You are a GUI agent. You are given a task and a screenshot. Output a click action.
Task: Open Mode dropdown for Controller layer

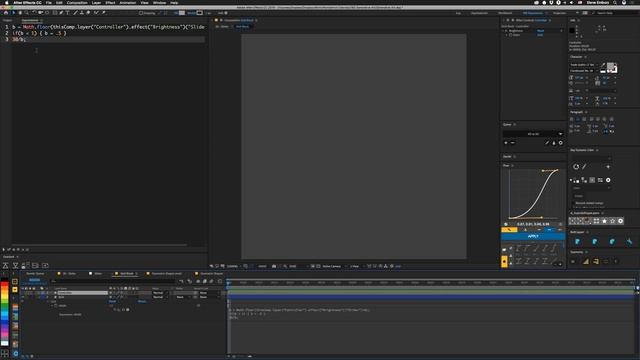pyautogui.click(x=160, y=293)
